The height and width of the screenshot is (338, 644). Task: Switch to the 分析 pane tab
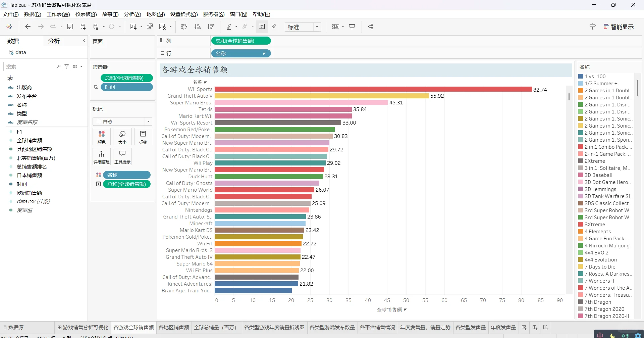coord(54,41)
